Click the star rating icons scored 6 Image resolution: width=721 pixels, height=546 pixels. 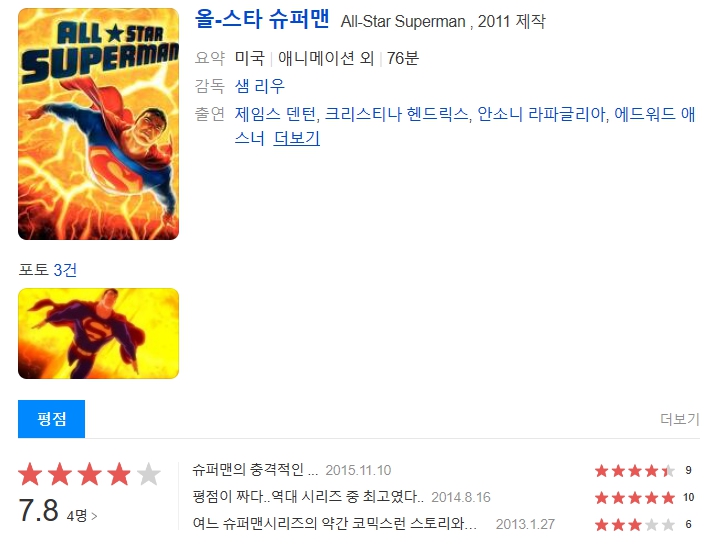[x=635, y=524]
